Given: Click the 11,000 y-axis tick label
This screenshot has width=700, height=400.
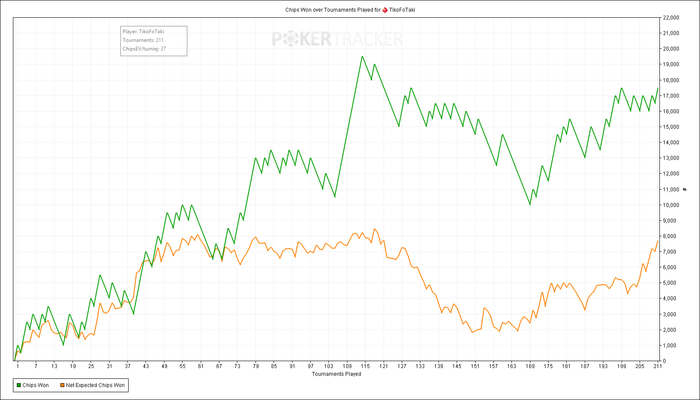Looking at the screenshot, I should coord(670,189).
